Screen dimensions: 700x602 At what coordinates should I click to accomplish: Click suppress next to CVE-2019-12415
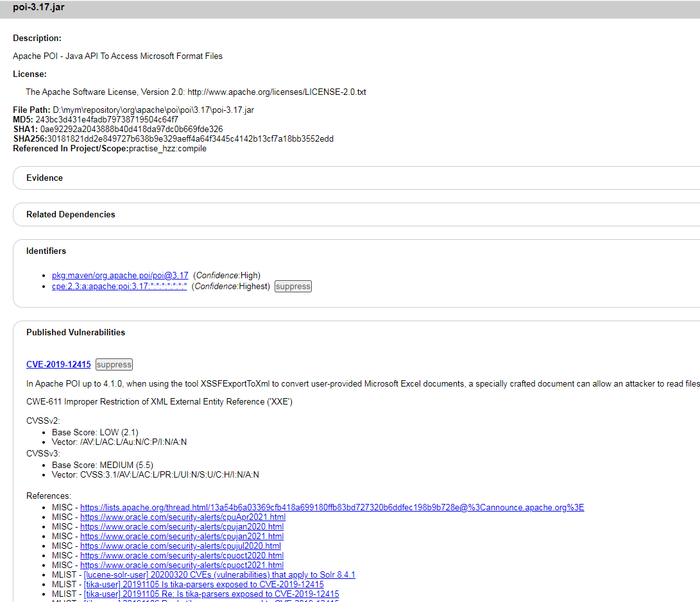pyautogui.click(x=114, y=364)
